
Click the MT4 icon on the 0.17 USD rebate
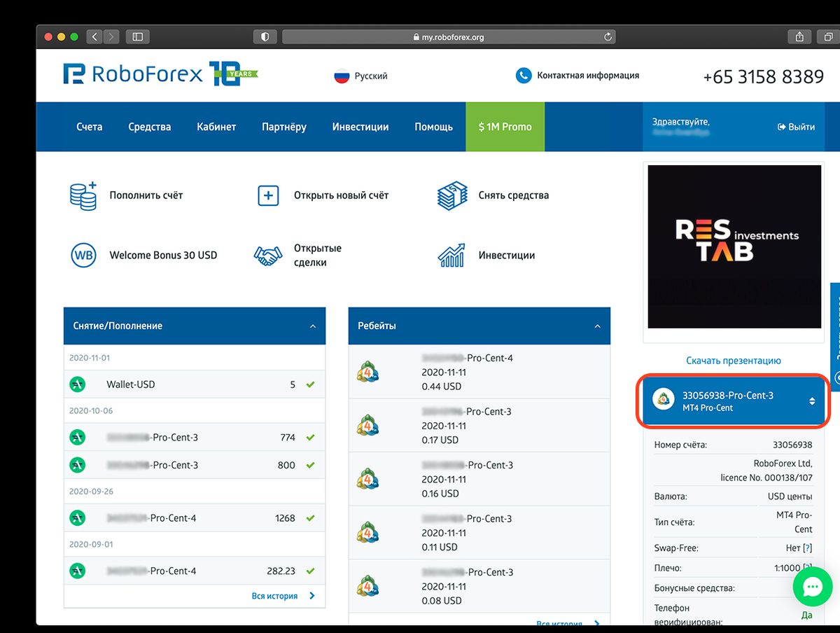pos(367,426)
